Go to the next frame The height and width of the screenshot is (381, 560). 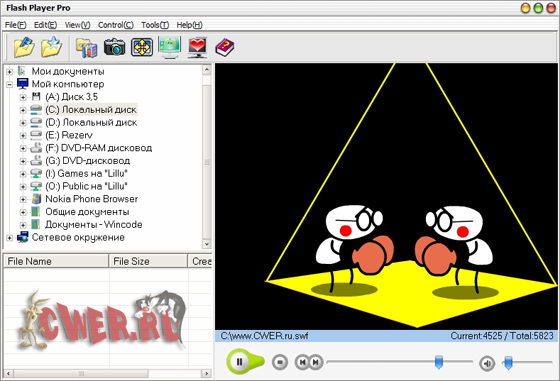(316, 362)
